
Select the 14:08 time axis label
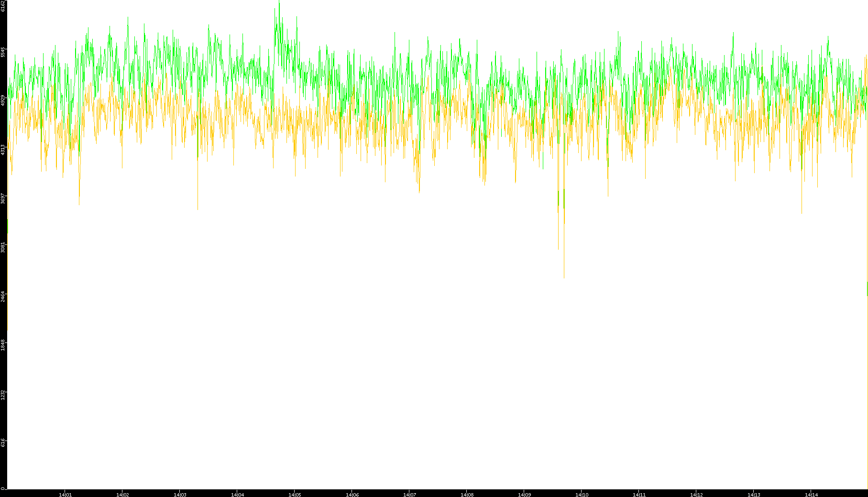point(467,495)
